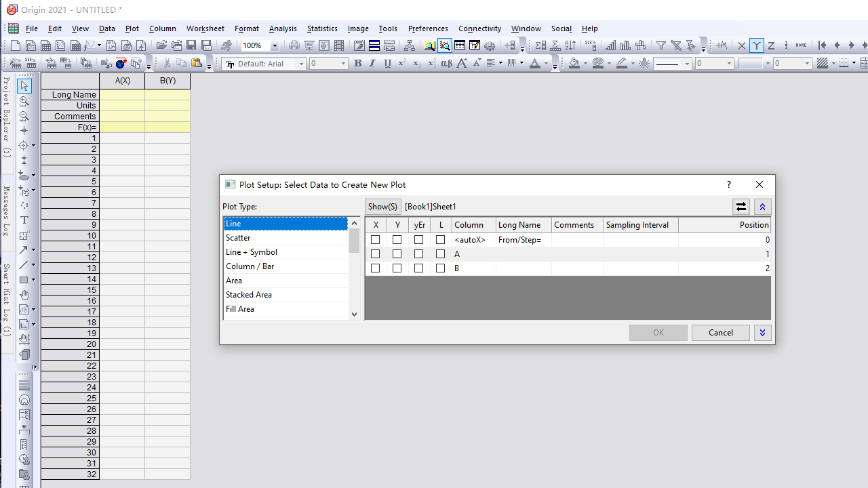Open the Default: Arial font dropdown
The image size is (868, 488).
tap(301, 64)
